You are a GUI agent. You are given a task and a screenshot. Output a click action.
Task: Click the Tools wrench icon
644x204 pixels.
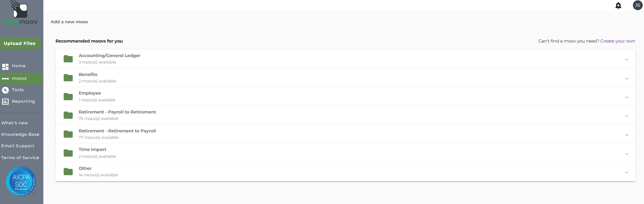point(5,90)
